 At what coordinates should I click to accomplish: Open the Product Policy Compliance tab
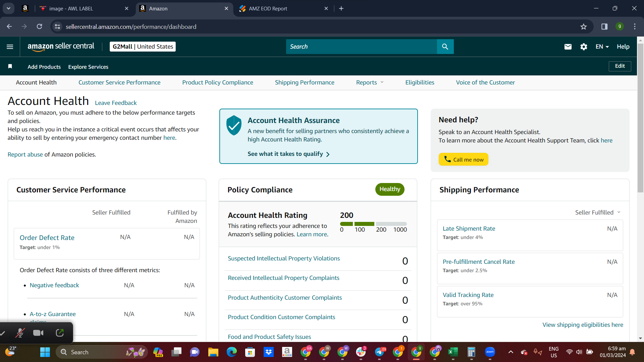click(218, 82)
